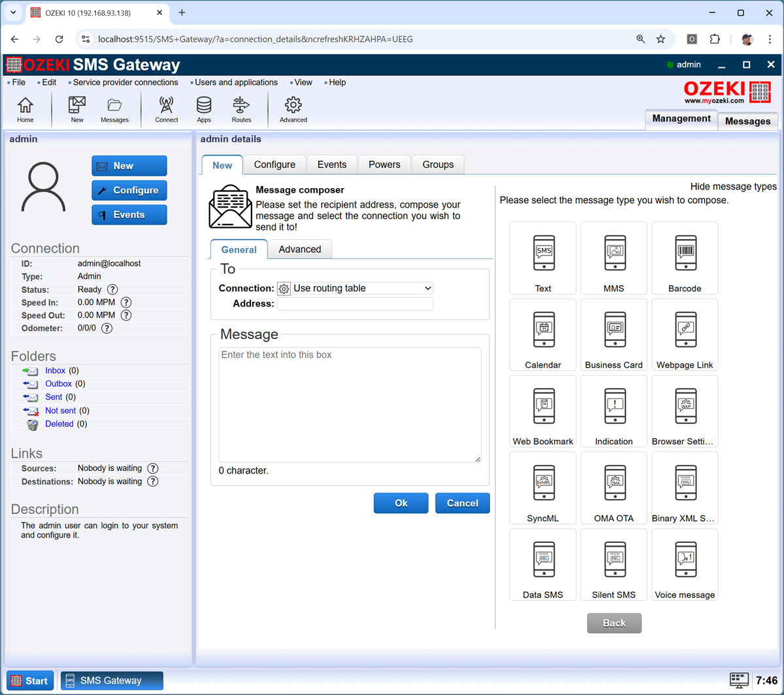Screen dimensions: 784x695
Task: Open the Advanced gear toolbar icon
Action: [293, 110]
